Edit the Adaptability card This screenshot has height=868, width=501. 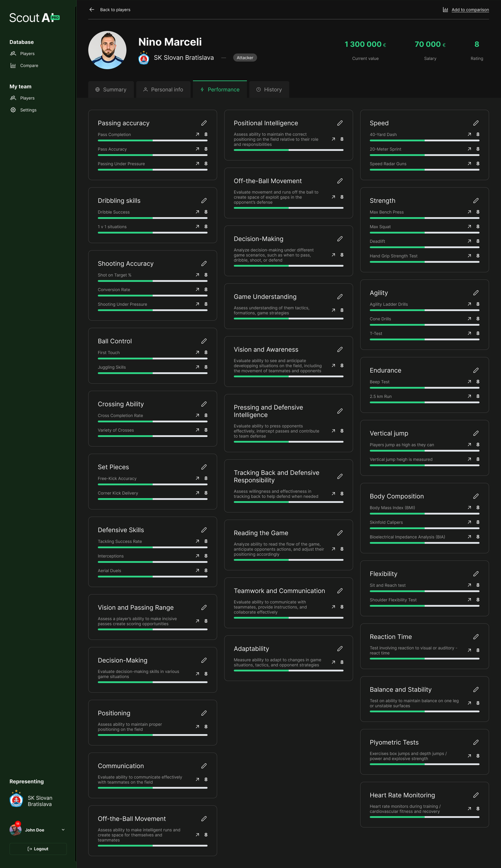[340, 648]
